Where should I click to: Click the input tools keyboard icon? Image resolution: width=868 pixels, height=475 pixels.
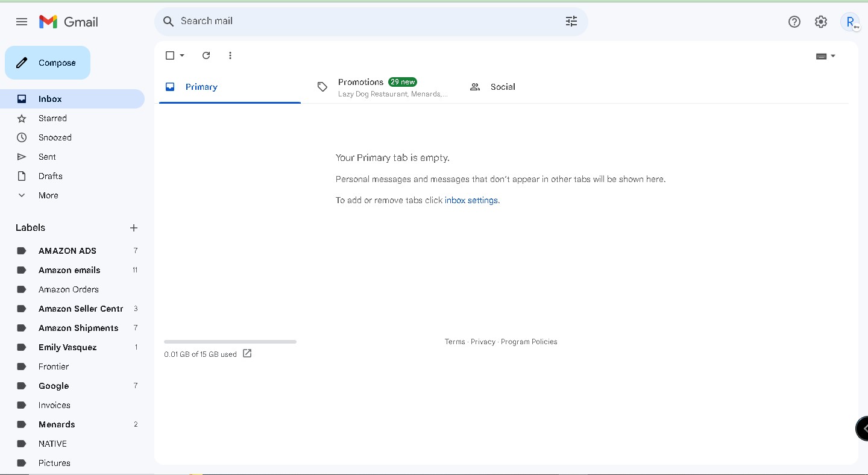821,56
